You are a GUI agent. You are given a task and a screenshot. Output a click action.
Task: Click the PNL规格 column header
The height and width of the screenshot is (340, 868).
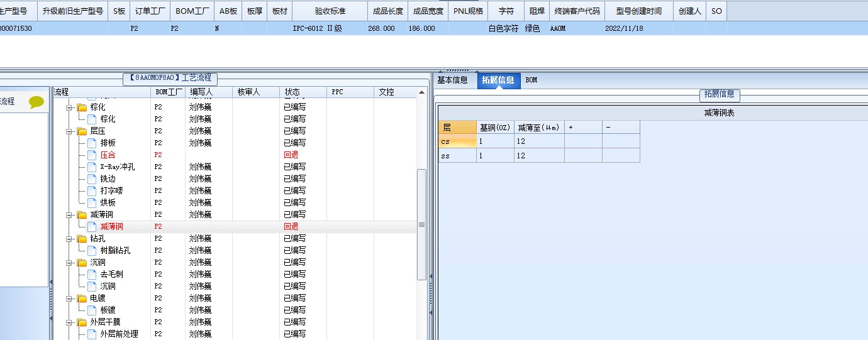[469, 11]
